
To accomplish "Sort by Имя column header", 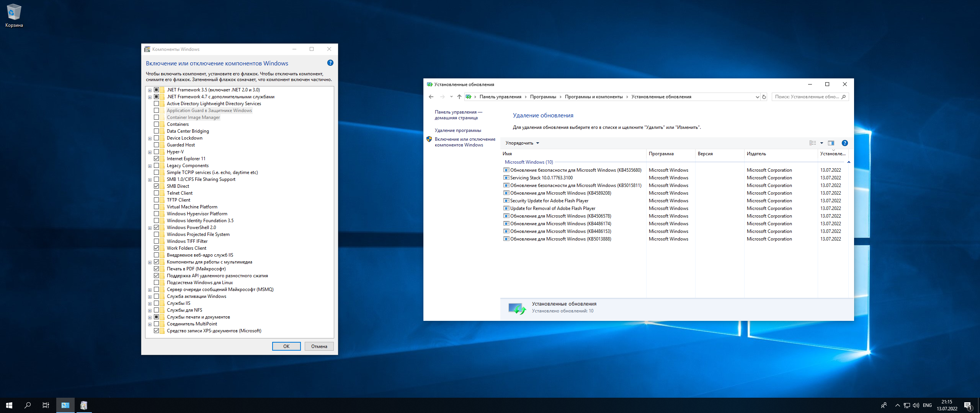I will click(x=573, y=154).
